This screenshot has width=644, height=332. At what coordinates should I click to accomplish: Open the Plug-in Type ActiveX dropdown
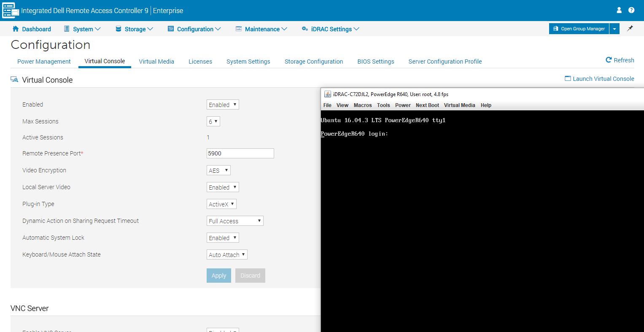point(221,204)
